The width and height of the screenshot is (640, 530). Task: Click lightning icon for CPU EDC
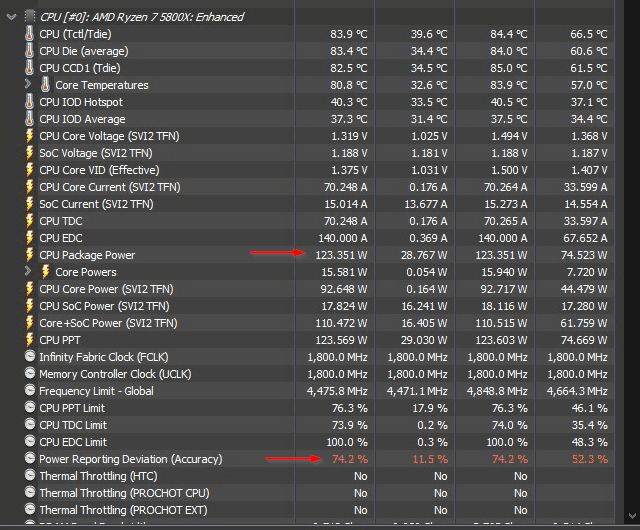coord(29,238)
